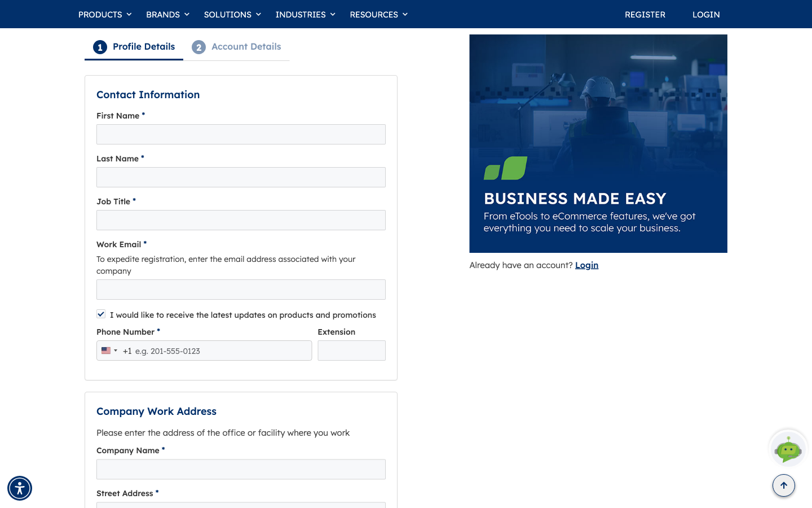
Task: Focus the Work Email field
Action: [241, 290]
